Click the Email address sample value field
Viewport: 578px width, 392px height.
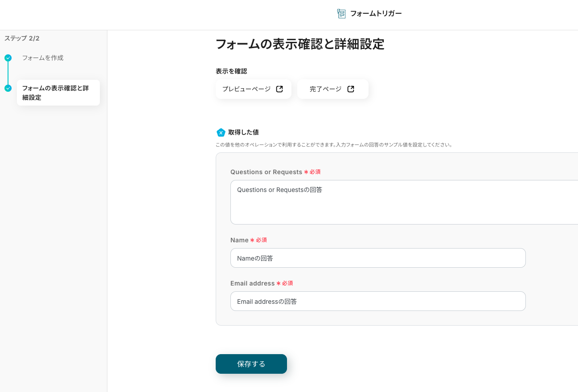[x=378, y=301]
